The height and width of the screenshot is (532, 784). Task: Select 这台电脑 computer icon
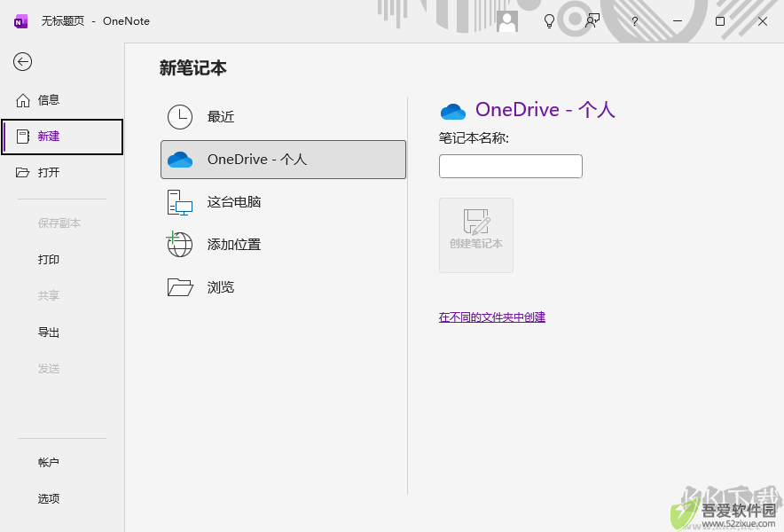(180, 202)
